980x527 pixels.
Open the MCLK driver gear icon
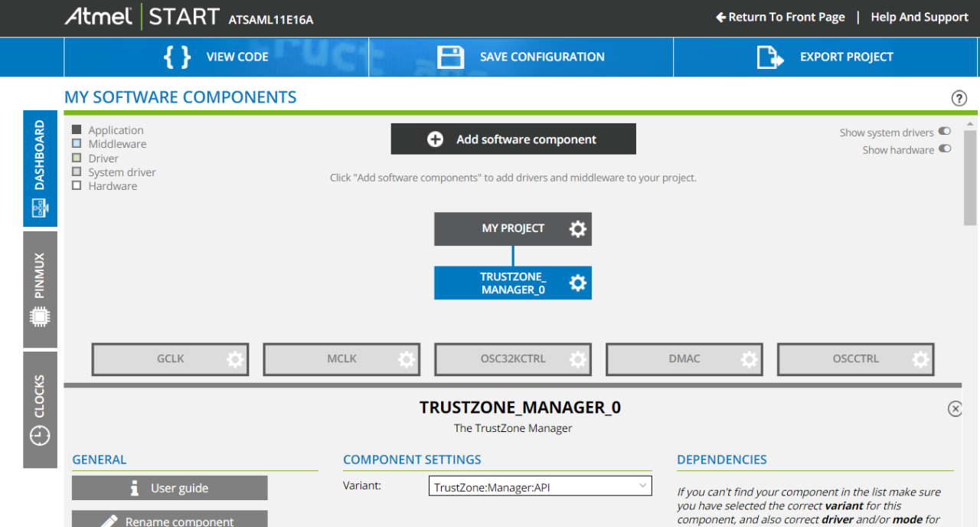[407, 359]
